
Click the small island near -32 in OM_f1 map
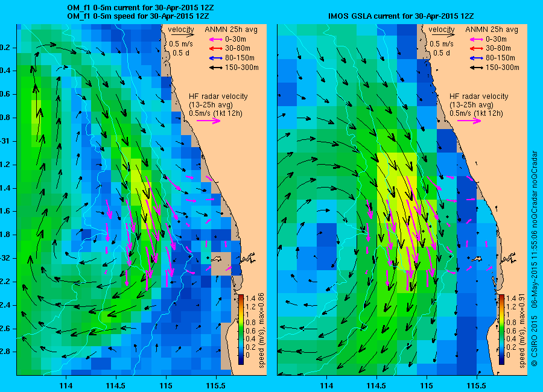point(217,258)
